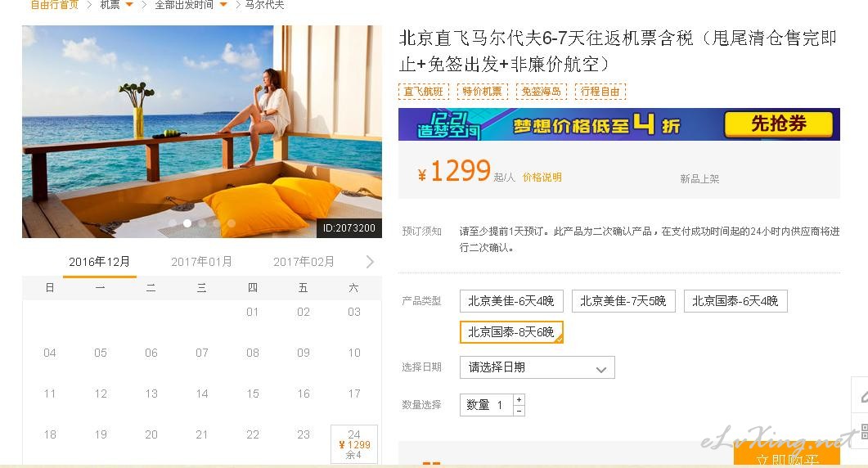868x468 pixels.
Task: Click the 立即购买 buy now button
Action: [x=787, y=455]
